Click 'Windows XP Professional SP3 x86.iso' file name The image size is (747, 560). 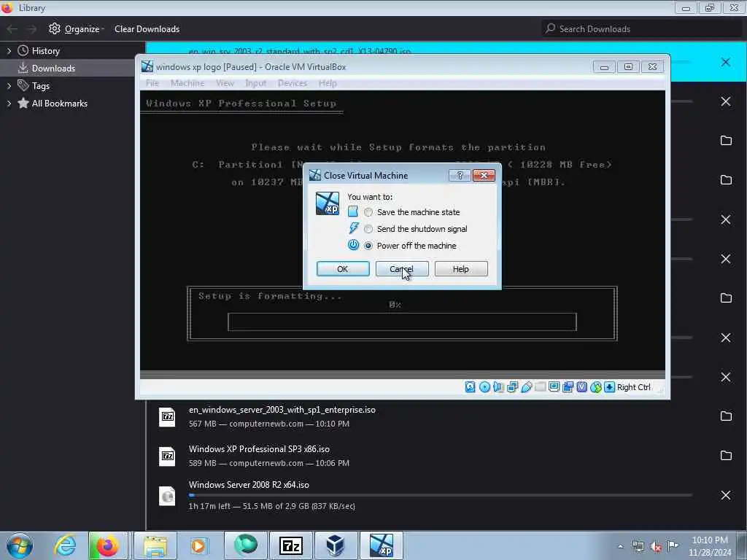pyautogui.click(x=259, y=449)
